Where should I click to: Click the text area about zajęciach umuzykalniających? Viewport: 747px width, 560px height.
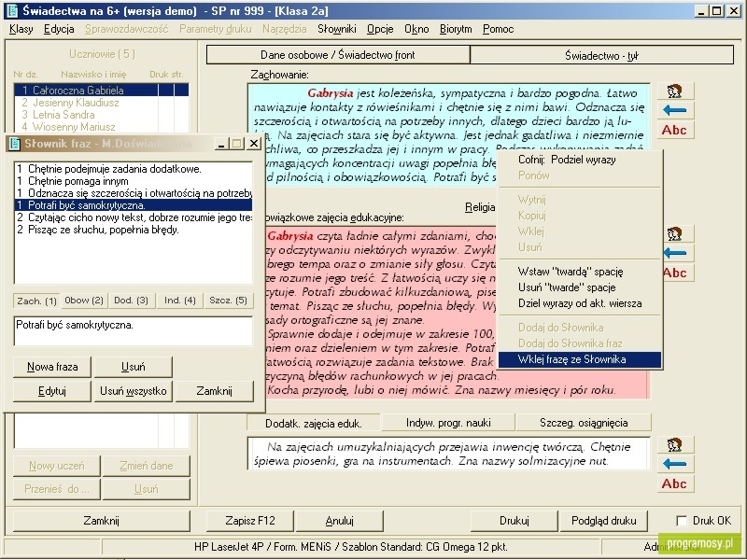click(x=449, y=454)
